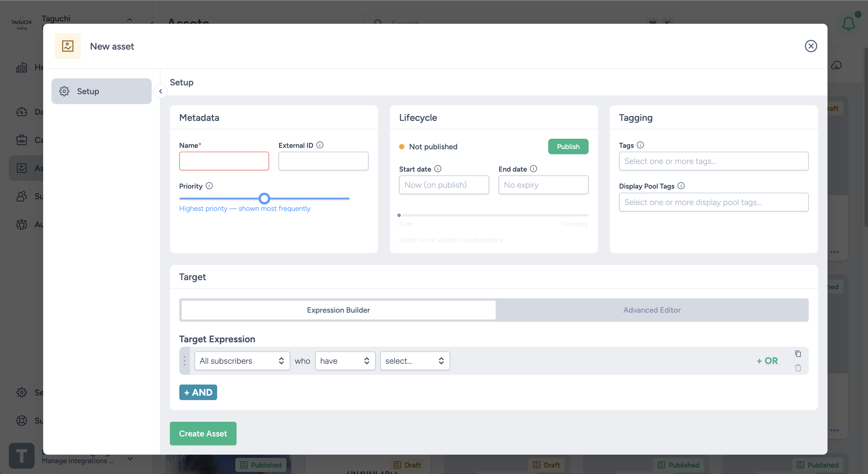868x474 pixels.
Task: Click the Name input field
Action: (224, 161)
